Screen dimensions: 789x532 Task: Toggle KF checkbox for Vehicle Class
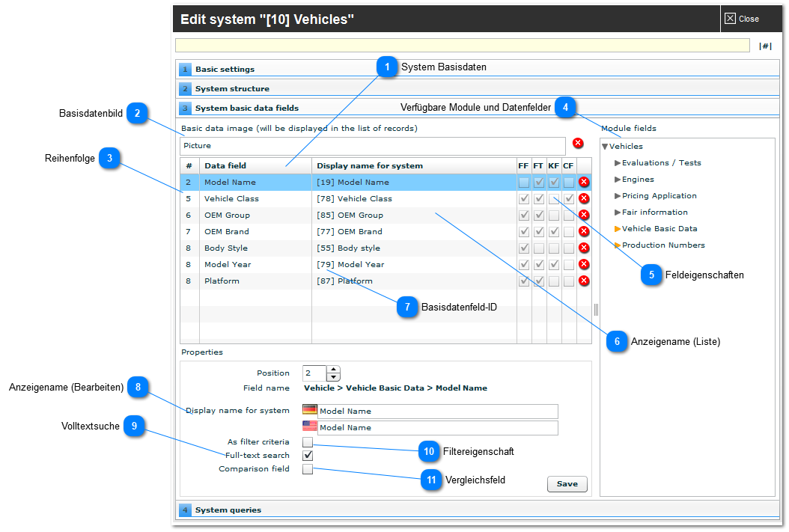pyautogui.click(x=554, y=198)
